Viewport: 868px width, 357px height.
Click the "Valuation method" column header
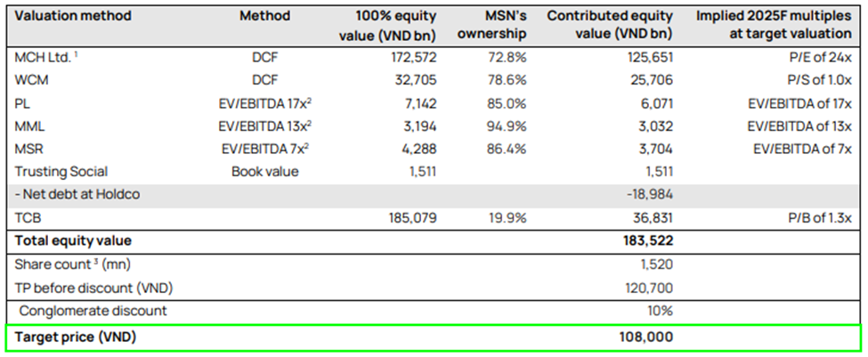point(74,16)
